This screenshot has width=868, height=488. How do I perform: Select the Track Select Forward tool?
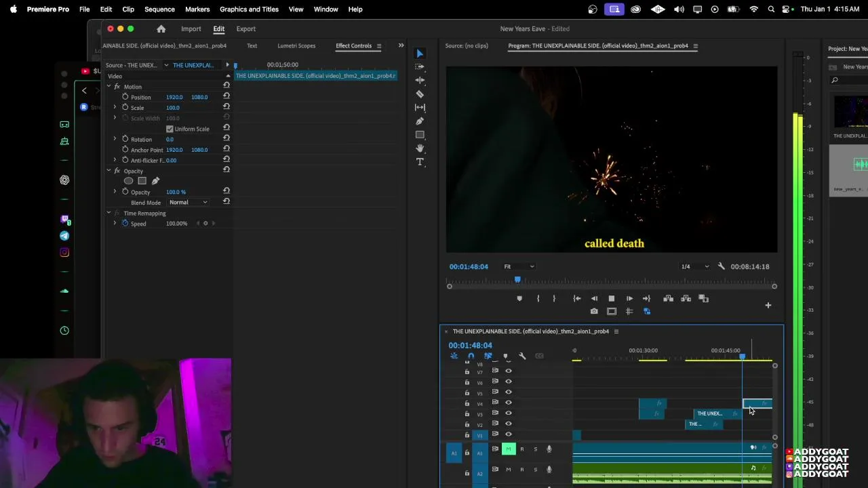[420, 66]
